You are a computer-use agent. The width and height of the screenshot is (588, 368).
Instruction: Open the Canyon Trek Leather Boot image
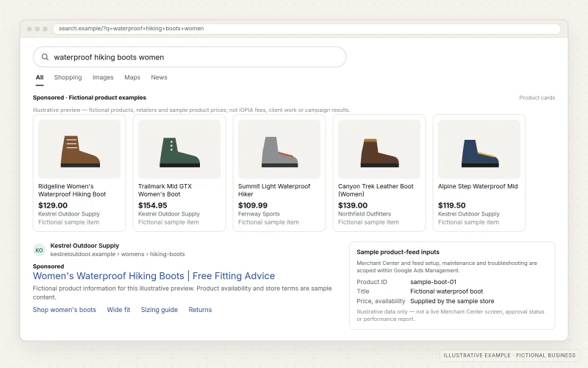[379, 149]
